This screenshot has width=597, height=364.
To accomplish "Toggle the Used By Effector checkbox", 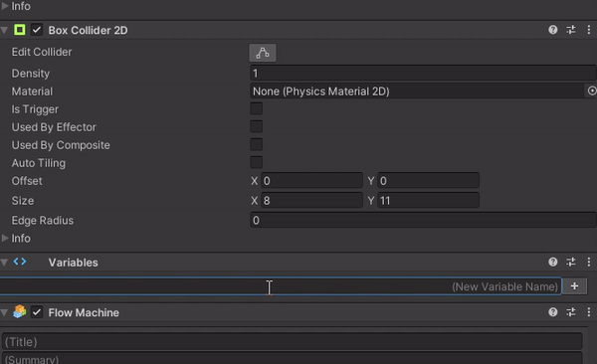I will tap(257, 126).
